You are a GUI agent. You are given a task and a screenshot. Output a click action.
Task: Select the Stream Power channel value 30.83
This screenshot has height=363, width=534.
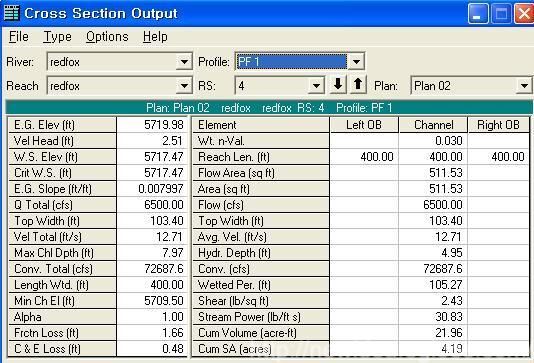(x=433, y=317)
